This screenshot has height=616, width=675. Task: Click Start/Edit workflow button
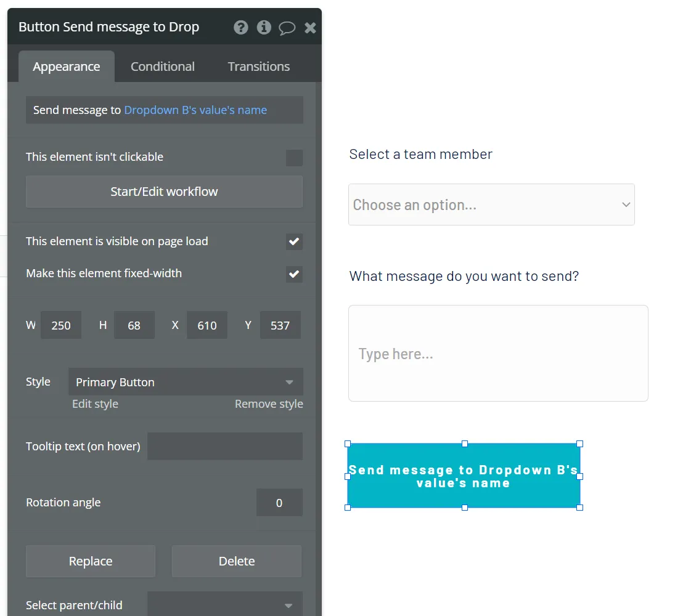point(164,192)
